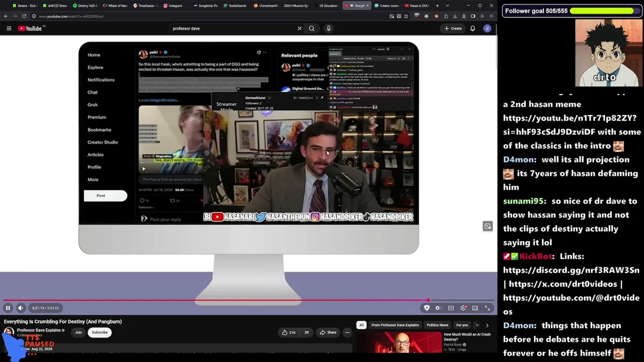Share the video

pyautogui.click(x=327, y=332)
